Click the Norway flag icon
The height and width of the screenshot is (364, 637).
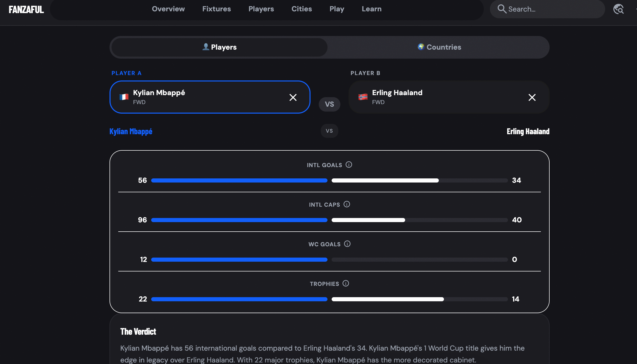coord(363,97)
